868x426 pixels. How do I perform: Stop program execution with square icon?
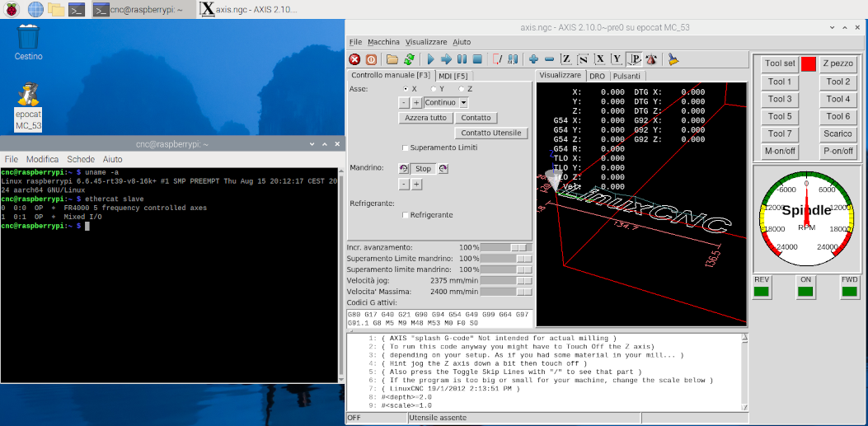(477, 59)
